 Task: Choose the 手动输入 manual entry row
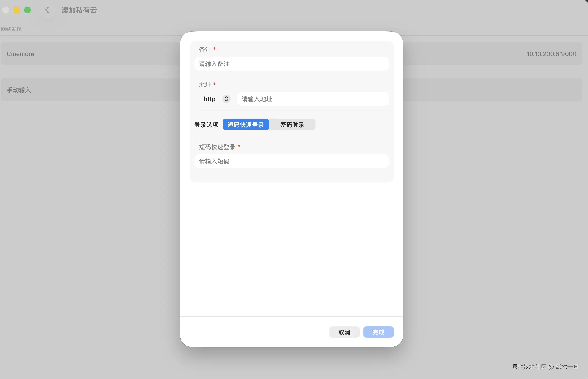pyautogui.click(x=19, y=90)
